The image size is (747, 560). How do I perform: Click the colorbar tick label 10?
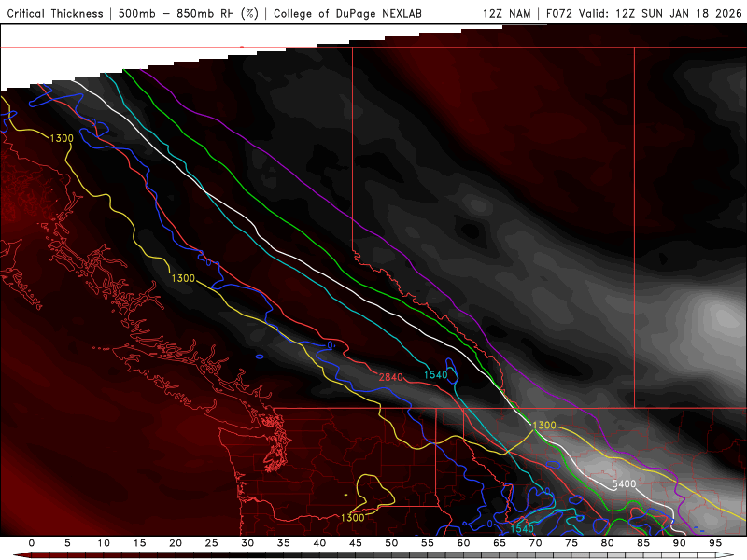[104, 543]
